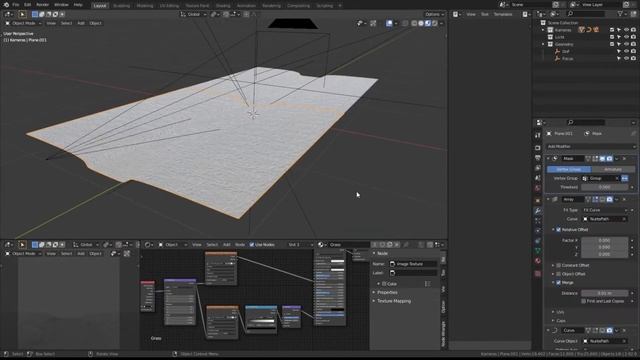Image resolution: width=640 pixels, height=360 pixels.
Task: Open the File menu
Action: pos(16,5)
